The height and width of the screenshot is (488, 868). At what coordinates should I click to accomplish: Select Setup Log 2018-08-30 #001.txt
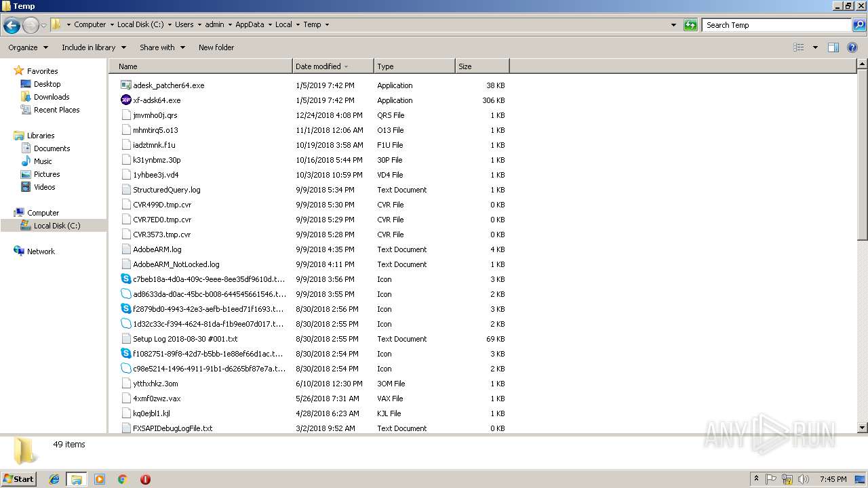(x=185, y=339)
